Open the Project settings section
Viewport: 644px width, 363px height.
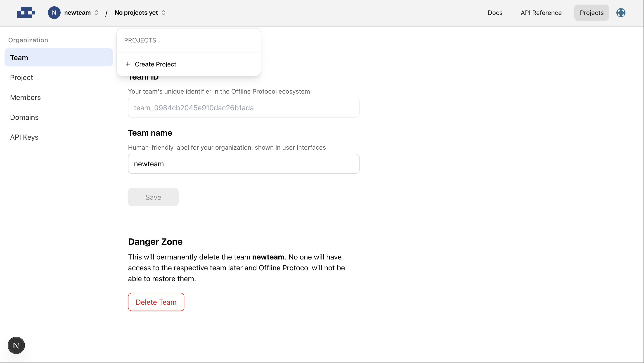(21, 78)
